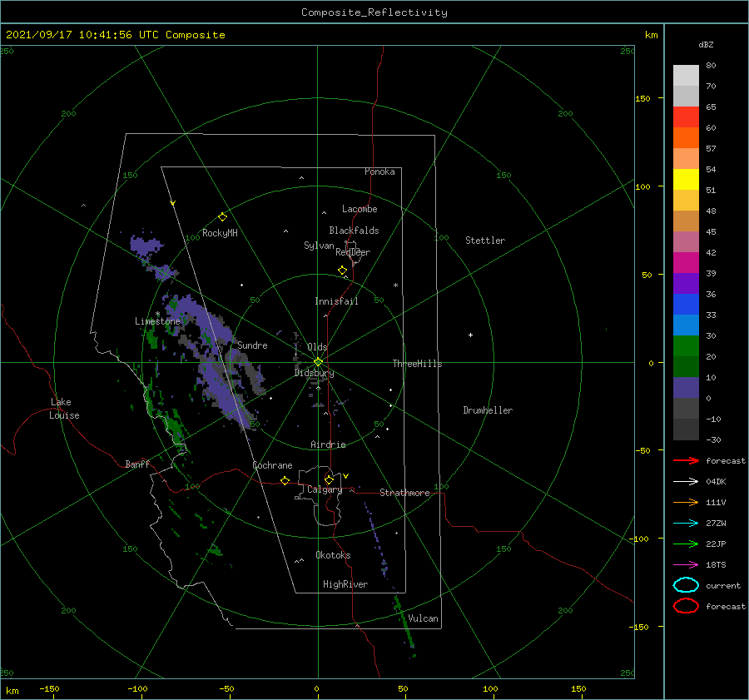Click the red forecast ellipse in the legend

(x=686, y=606)
